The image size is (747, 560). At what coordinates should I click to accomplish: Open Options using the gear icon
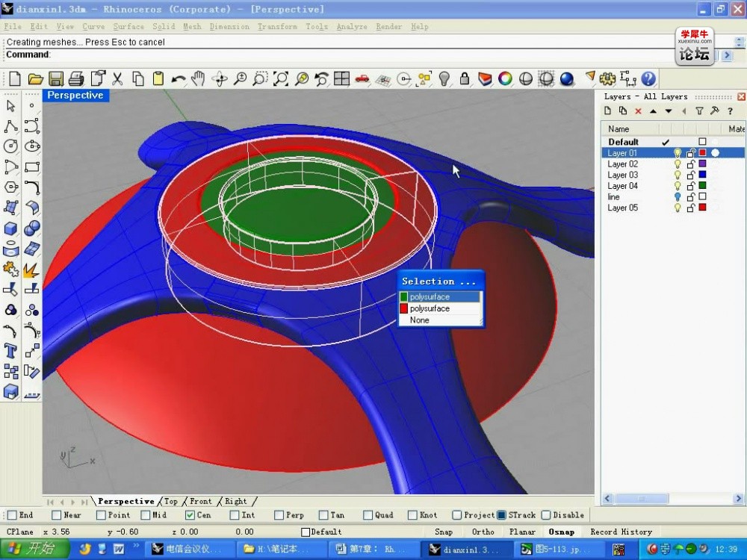(607, 78)
